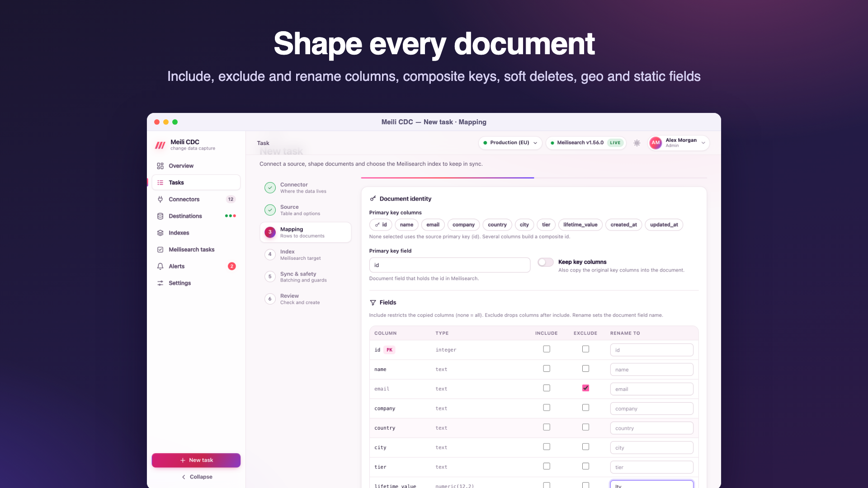Viewport: 868px width, 488px height.
Task: Click the Source step checkmark icon
Action: point(270,210)
